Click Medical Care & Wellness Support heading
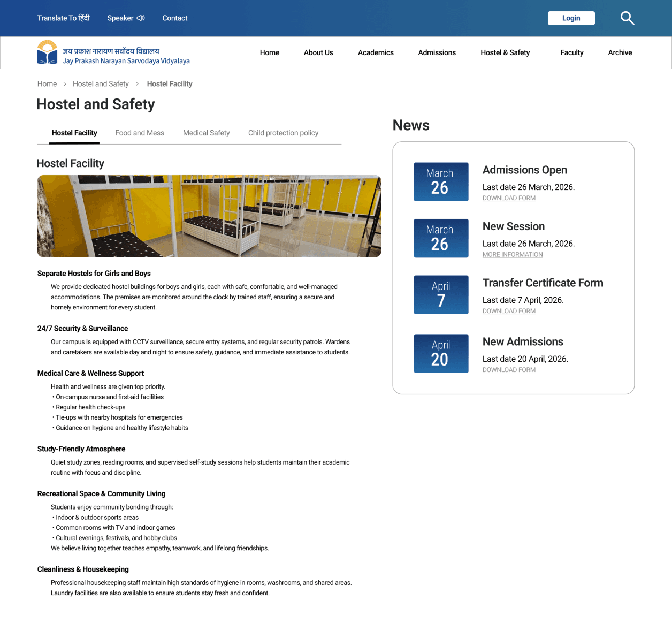The width and height of the screenshot is (672, 638). click(x=90, y=374)
